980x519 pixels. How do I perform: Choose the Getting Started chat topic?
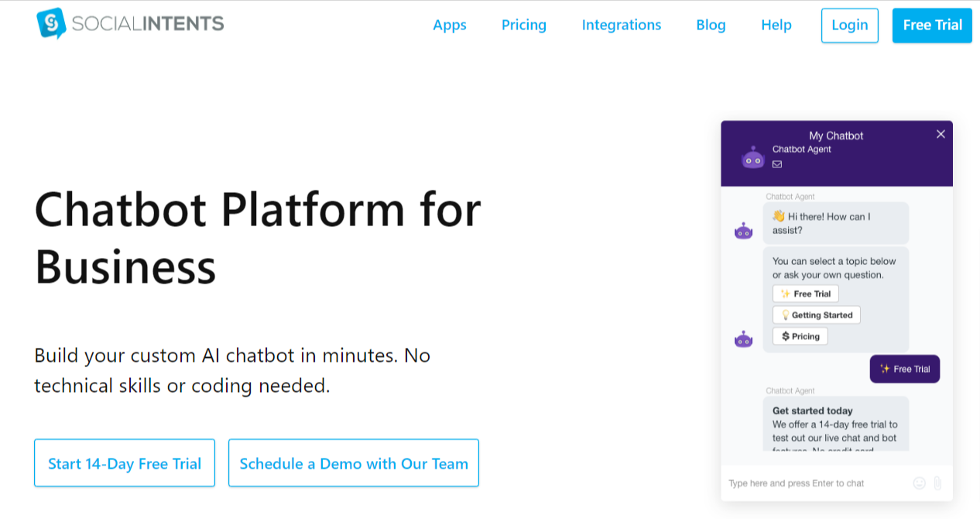click(817, 315)
